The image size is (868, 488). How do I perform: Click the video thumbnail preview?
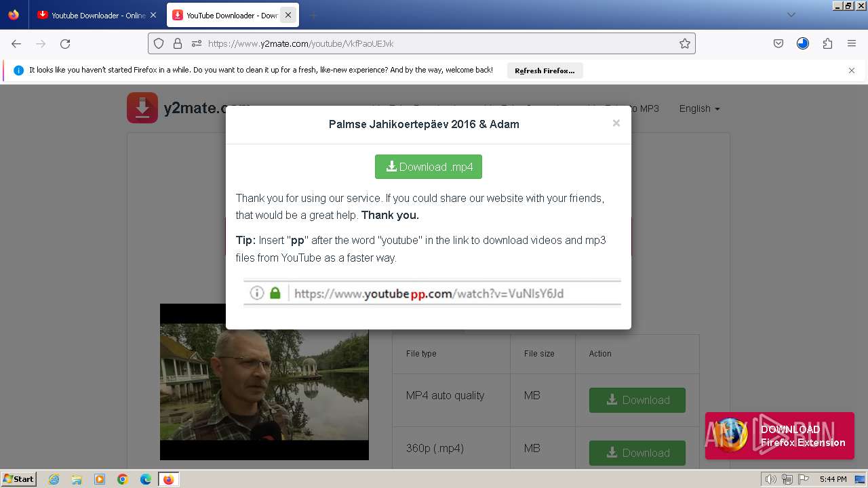(264, 382)
